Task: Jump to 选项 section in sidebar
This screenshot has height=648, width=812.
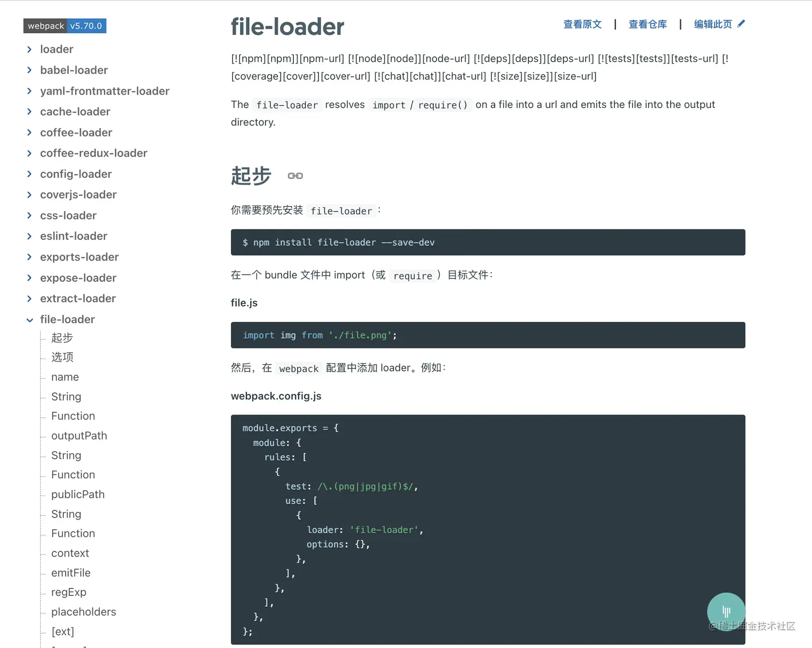Action: 62,358
